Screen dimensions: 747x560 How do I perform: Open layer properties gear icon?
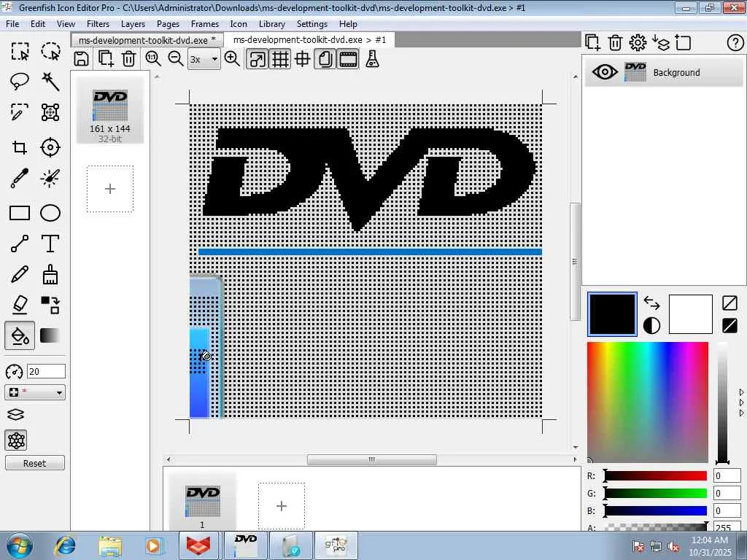point(638,43)
